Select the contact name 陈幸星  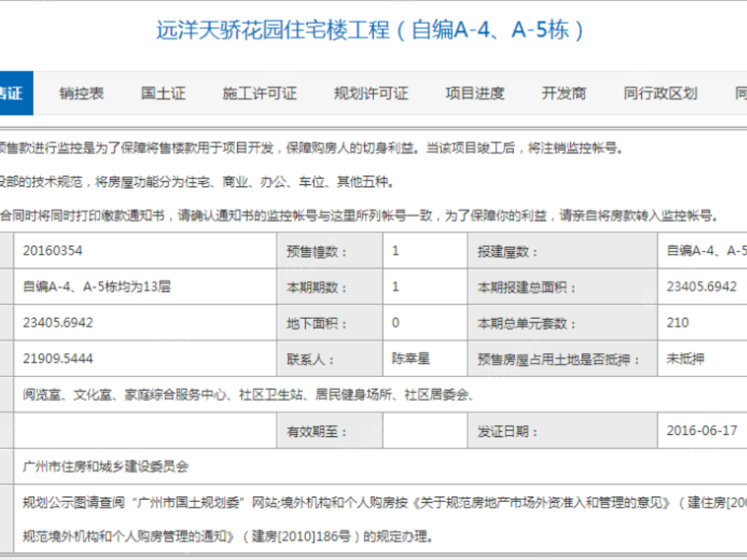click(411, 358)
